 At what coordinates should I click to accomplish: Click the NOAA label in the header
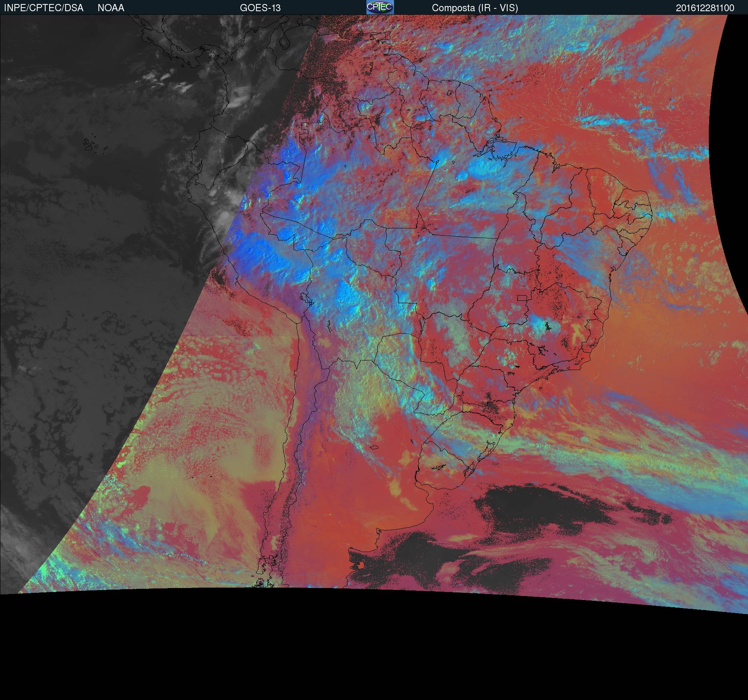pos(111,8)
